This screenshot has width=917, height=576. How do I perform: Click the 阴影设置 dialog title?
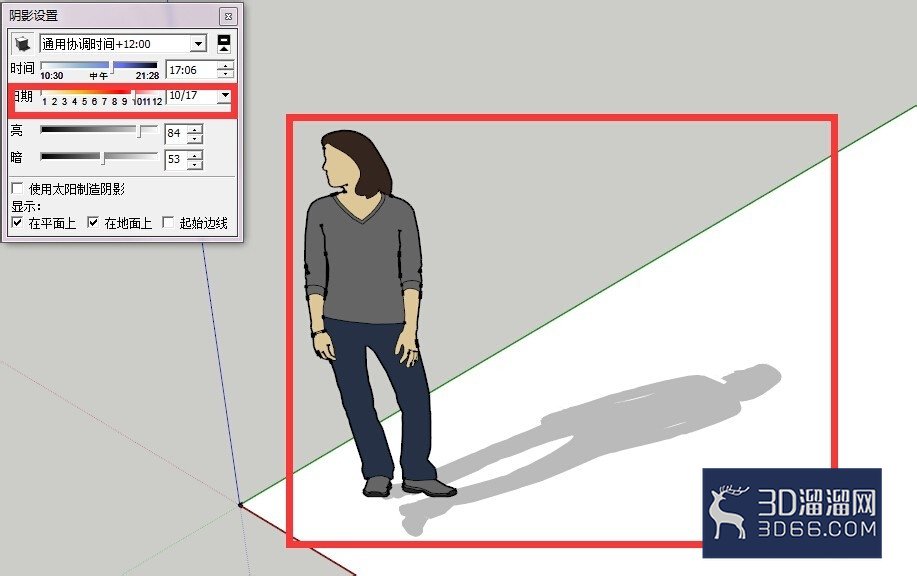pos(33,16)
